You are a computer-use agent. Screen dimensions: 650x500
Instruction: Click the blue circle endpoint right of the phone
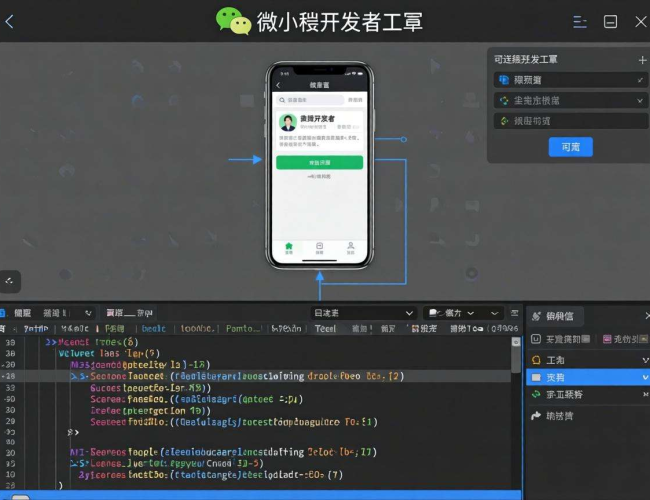403,139
